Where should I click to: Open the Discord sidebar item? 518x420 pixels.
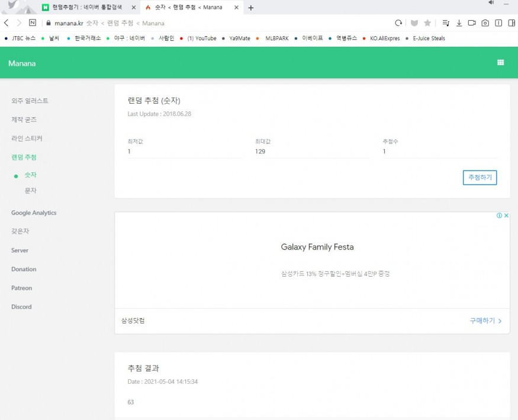21,307
